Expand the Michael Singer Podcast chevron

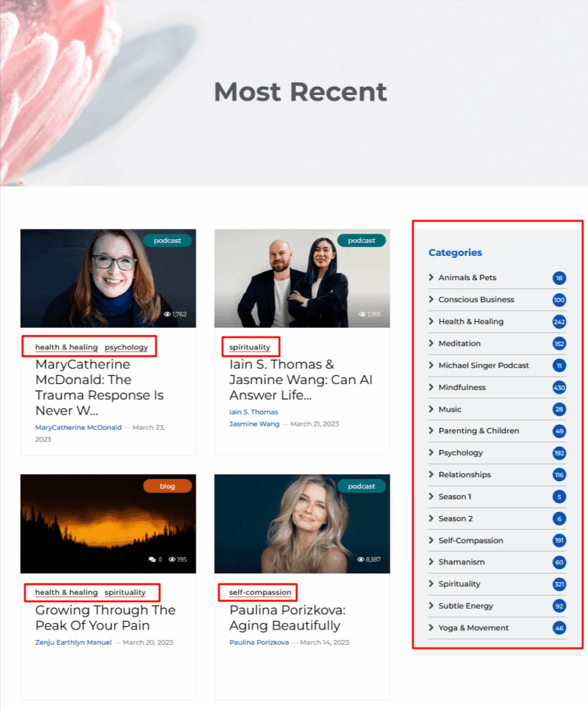coord(430,365)
